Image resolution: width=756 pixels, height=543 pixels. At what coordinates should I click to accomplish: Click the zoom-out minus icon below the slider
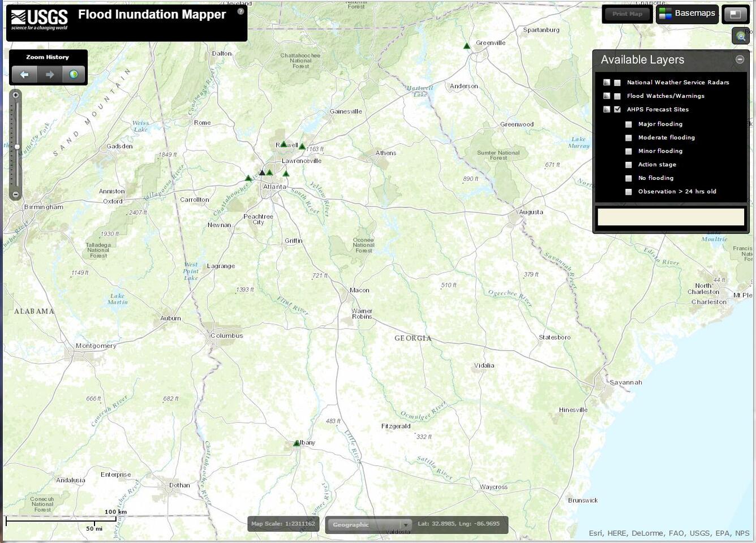click(15, 194)
